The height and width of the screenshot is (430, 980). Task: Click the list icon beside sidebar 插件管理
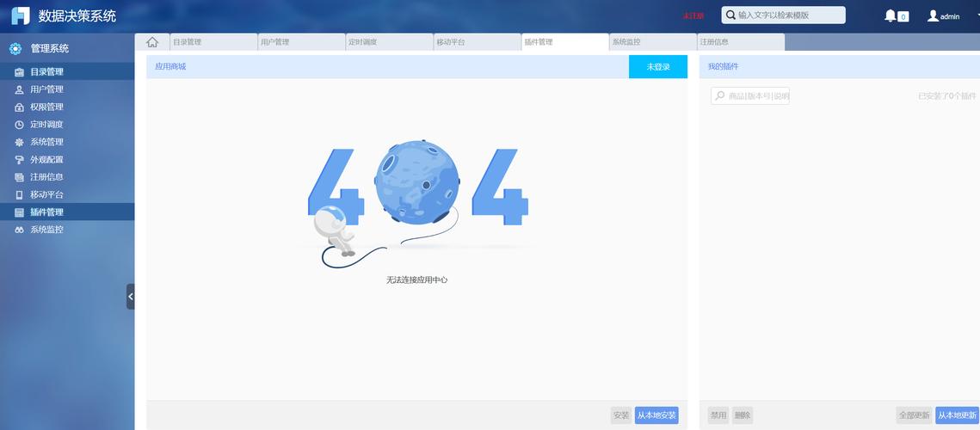coord(20,212)
